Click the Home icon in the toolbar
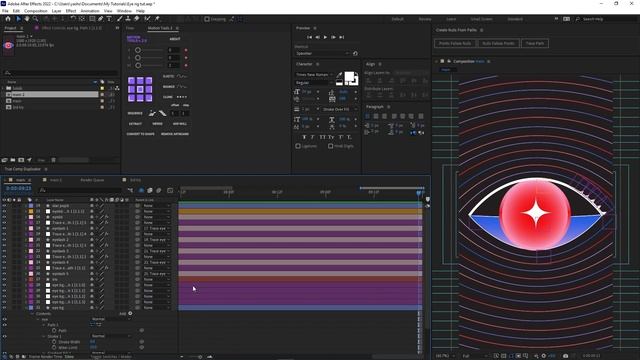The height and width of the screenshot is (360, 640). coord(8,19)
